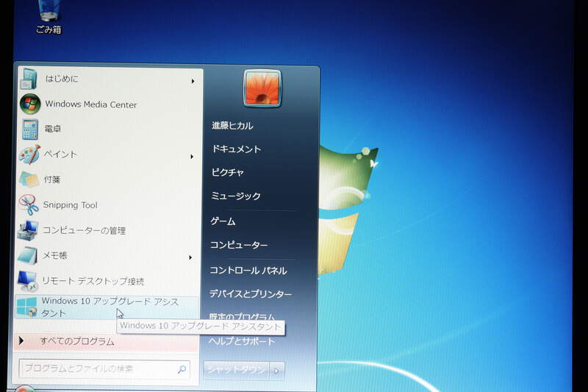Viewport: 588px width, 392px height.
Task: Open the 付箋 sticky notes icon
Action: pyautogui.click(x=29, y=179)
